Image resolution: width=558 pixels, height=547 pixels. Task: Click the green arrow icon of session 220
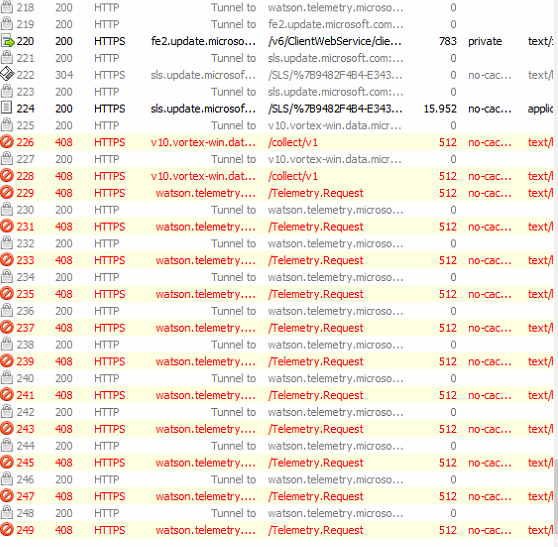pos(7,41)
